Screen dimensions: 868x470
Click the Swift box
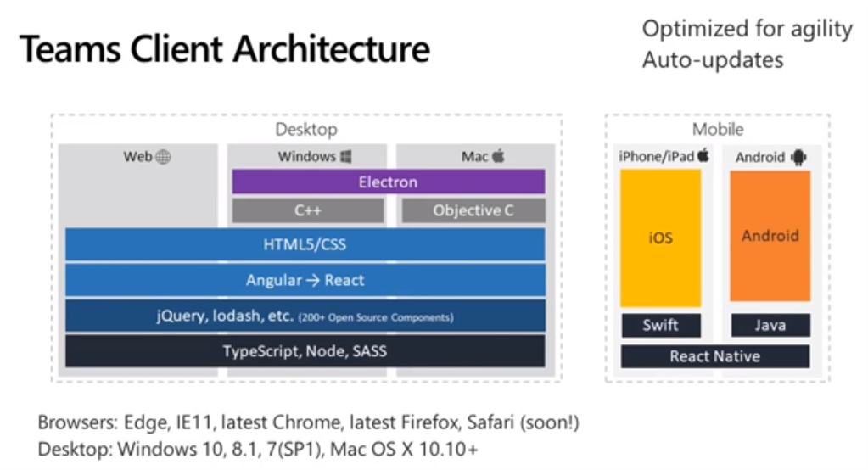pyautogui.click(x=660, y=326)
